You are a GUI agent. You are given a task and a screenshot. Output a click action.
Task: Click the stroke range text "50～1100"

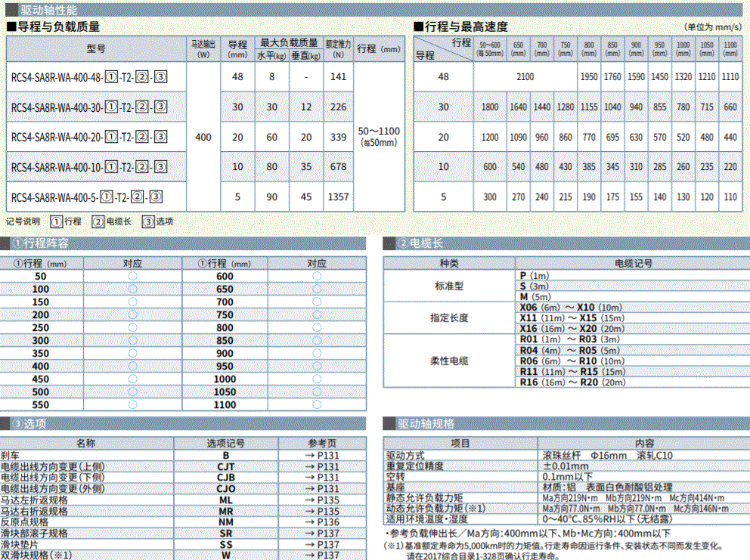point(379,131)
